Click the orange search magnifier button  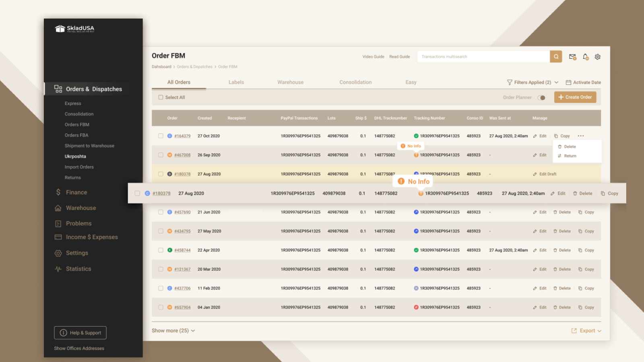(556, 57)
